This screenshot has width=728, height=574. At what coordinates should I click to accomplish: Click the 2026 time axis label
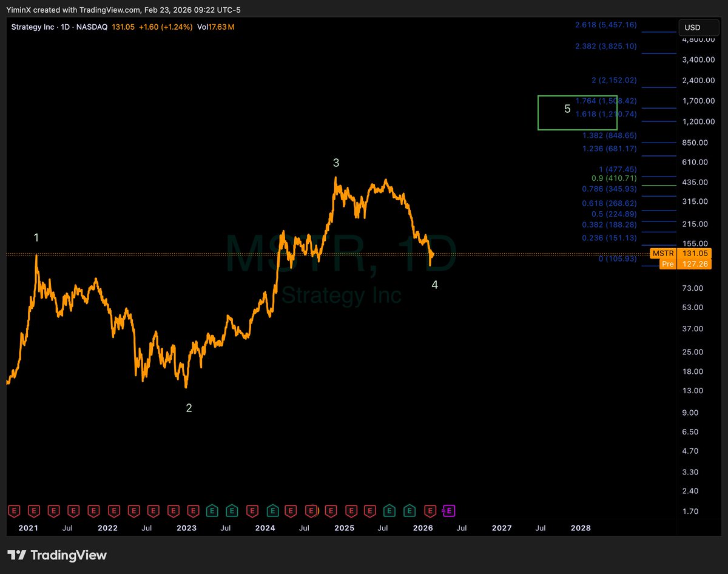[x=423, y=528]
